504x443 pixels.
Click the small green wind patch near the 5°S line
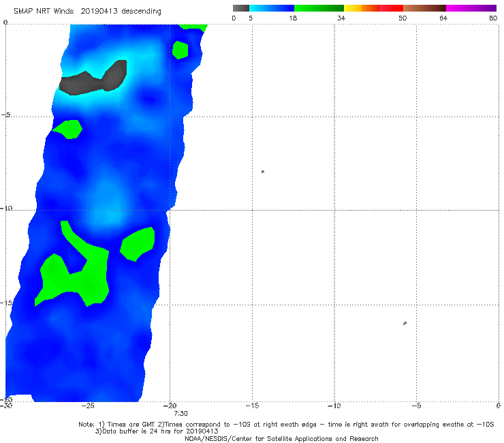(x=69, y=129)
